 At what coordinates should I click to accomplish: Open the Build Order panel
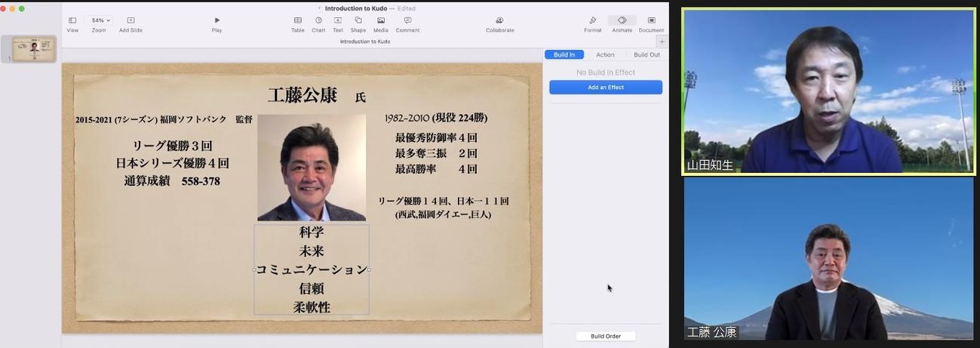click(x=606, y=336)
